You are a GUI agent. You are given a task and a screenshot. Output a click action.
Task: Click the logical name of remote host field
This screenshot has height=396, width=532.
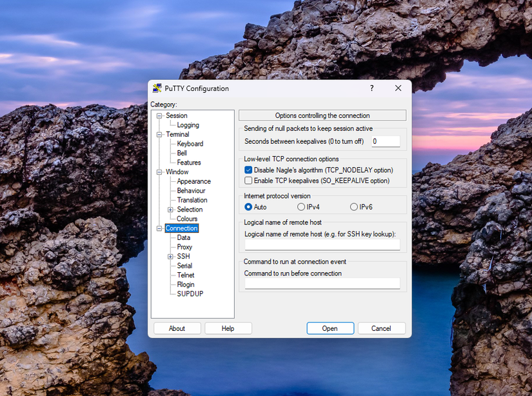coord(322,244)
